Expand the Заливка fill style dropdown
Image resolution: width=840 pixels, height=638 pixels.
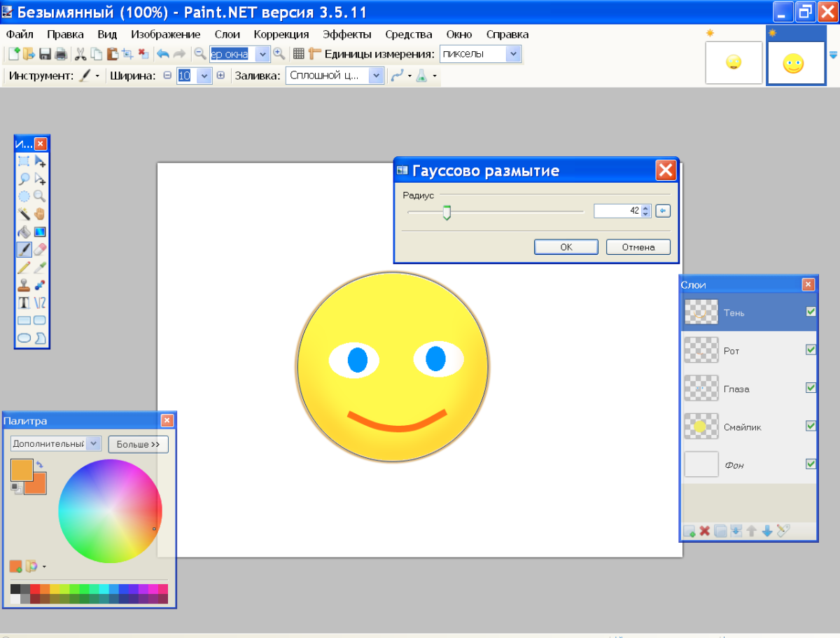click(x=376, y=76)
